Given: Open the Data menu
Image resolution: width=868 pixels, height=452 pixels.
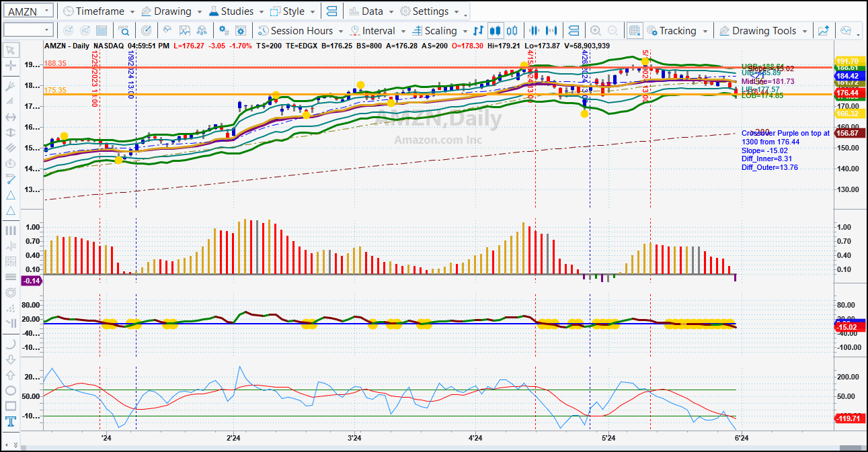Looking at the screenshot, I should 372,11.
